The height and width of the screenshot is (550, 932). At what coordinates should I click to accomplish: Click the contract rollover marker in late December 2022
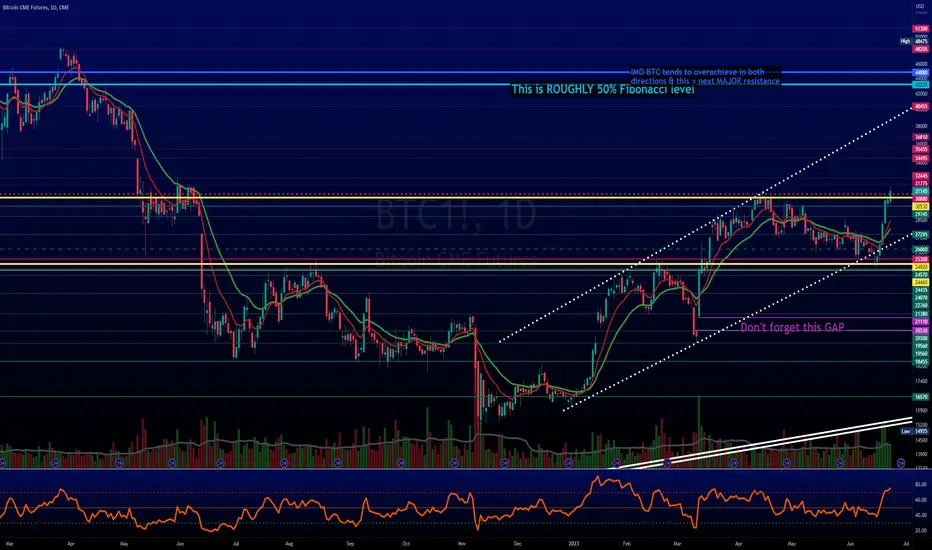(569, 462)
